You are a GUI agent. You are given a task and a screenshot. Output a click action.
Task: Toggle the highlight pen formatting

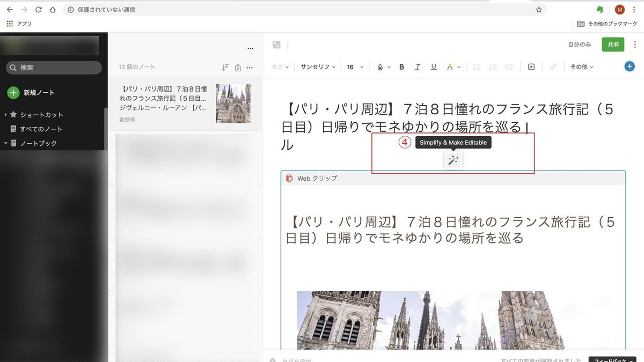click(451, 67)
